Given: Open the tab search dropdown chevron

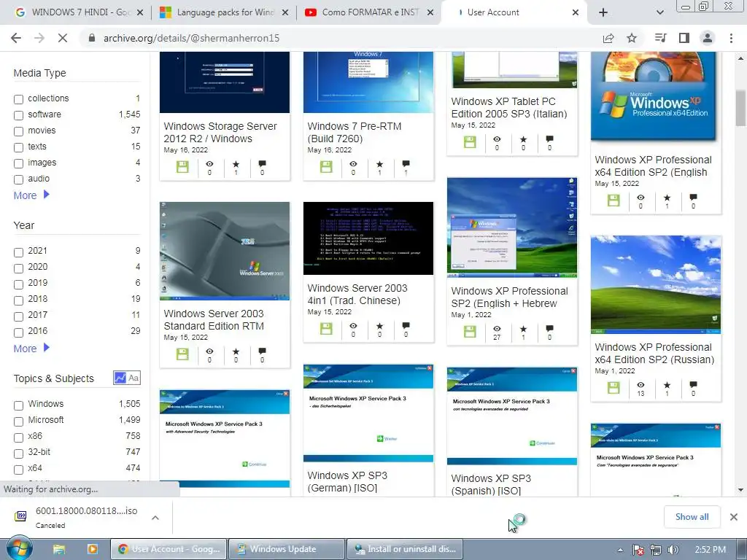Looking at the screenshot, I should [x=659, y=12].
